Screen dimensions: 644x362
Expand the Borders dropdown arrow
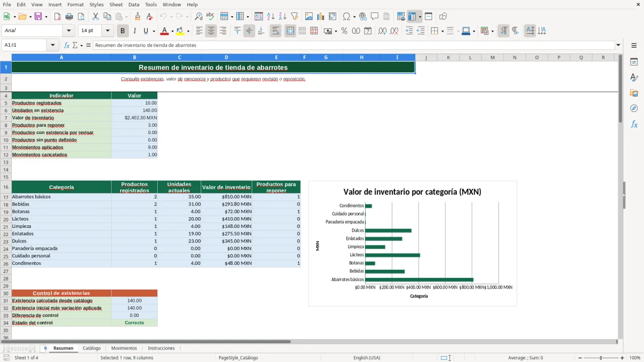pyautogui.click(x=442, y=31)
